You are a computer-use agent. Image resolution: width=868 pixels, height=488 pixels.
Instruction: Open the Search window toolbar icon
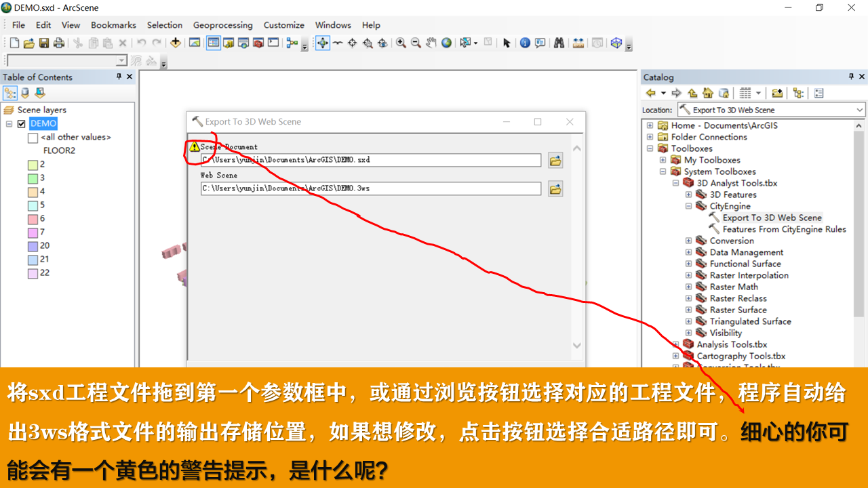click(243, 43)
